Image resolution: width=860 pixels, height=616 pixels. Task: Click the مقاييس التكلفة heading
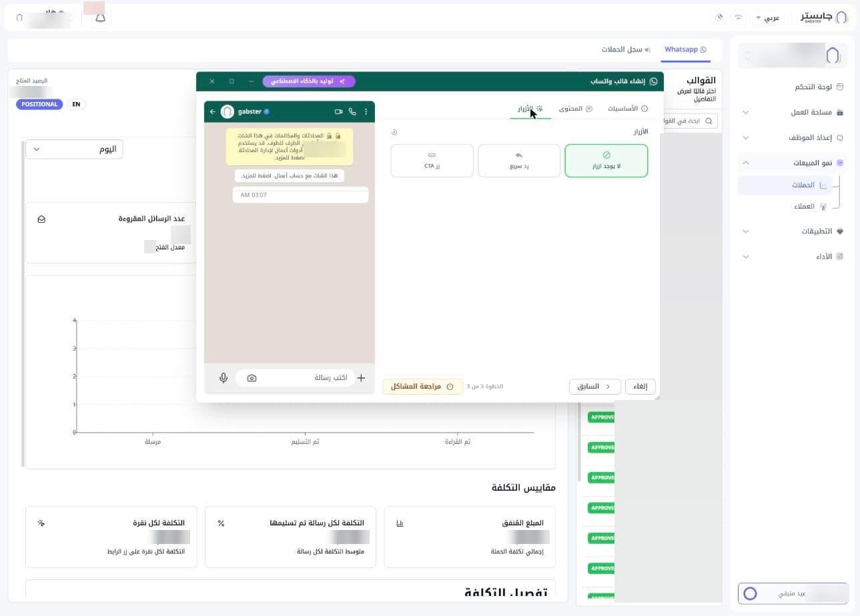524,488
